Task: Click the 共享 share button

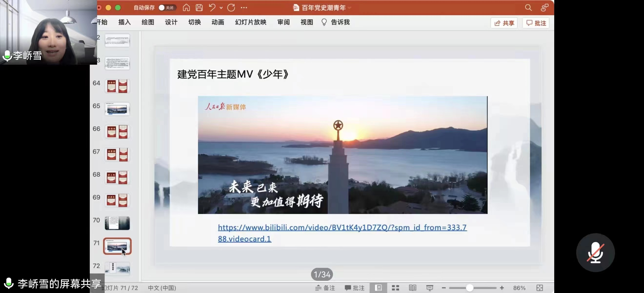Action: click(504, 23)
